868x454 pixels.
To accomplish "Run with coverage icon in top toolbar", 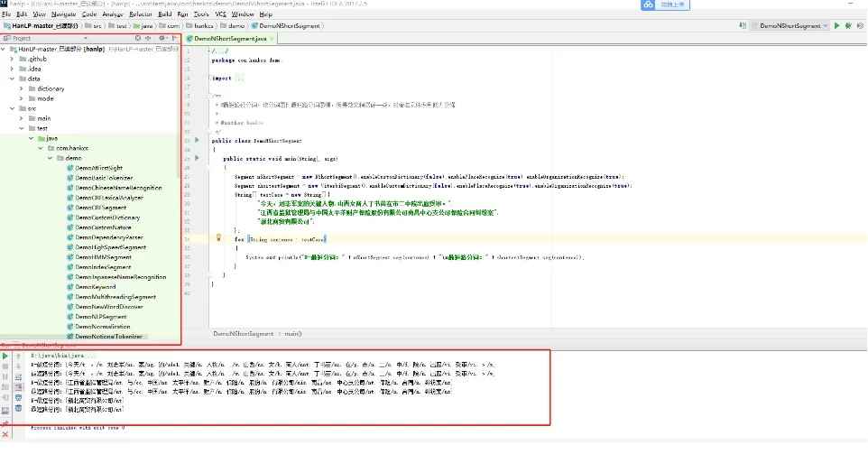I will [x=860, y=25].
